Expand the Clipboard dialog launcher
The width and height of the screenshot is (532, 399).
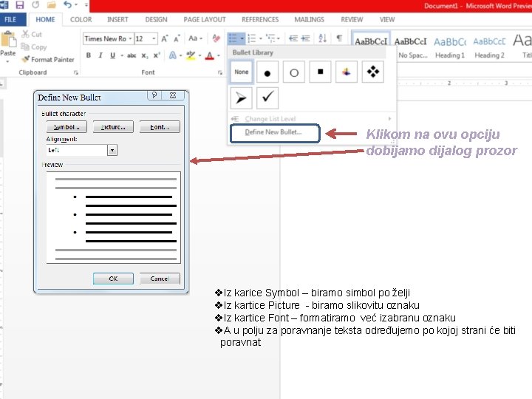tap(75, 72)
